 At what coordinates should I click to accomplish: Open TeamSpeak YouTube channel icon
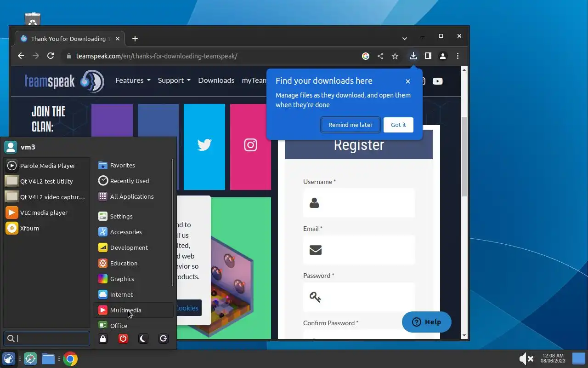click(437, 81)
